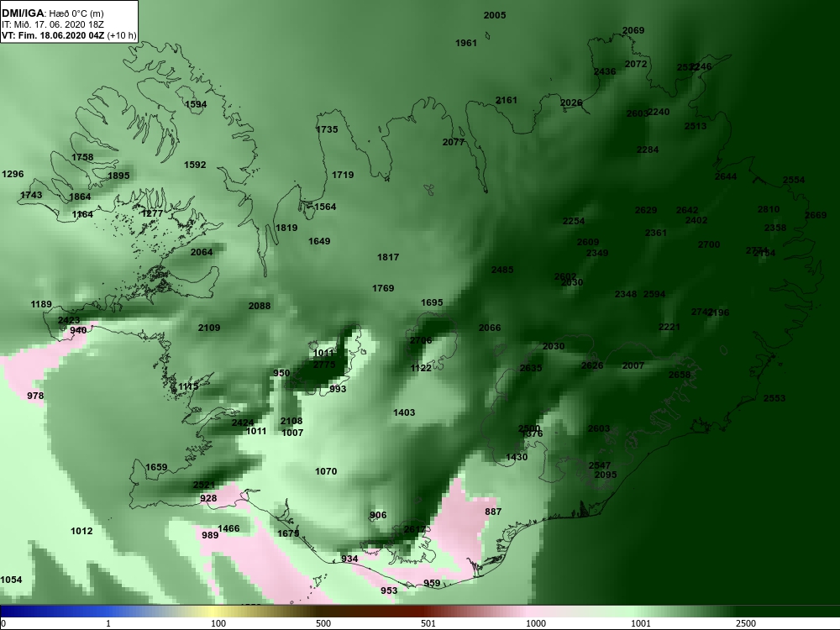Select the 1864 value

pyautogui.click(x=80, y=197)
